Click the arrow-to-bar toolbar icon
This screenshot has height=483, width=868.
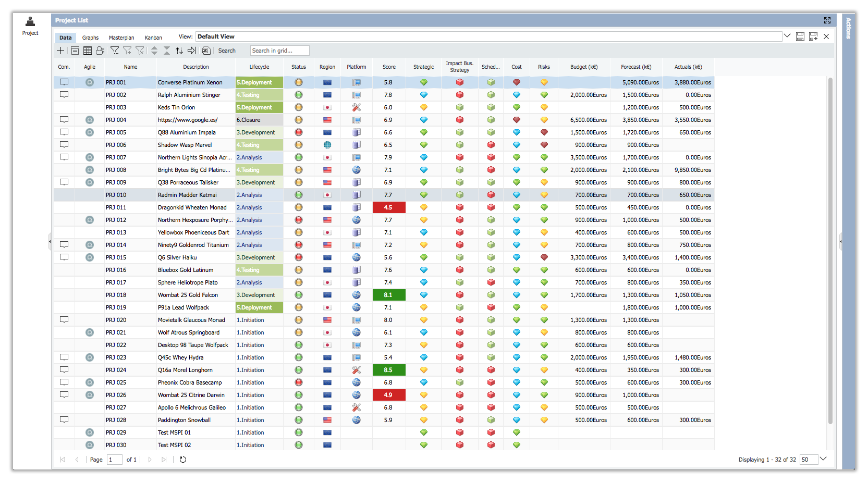192,51
